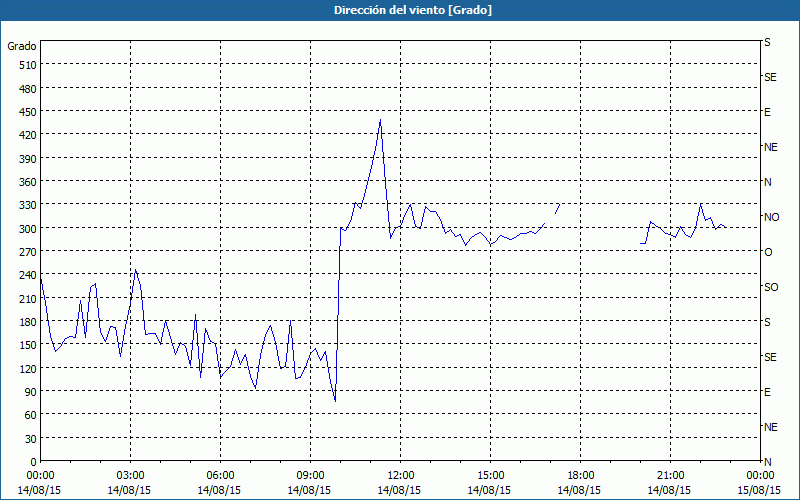Select the 00:00 label above 14/08/15
This screenshot has width=800, height=500.
pyautogui.click(x=40, y=476)
